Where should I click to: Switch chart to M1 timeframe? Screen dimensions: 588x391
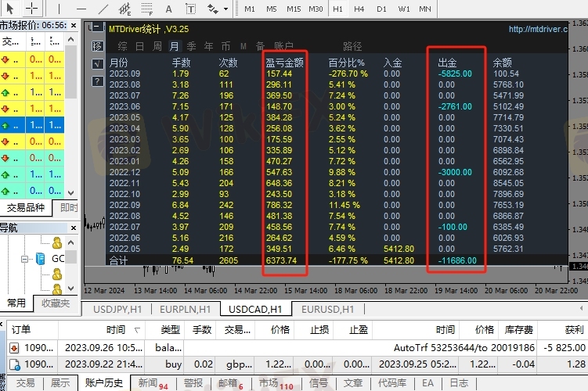250,9
